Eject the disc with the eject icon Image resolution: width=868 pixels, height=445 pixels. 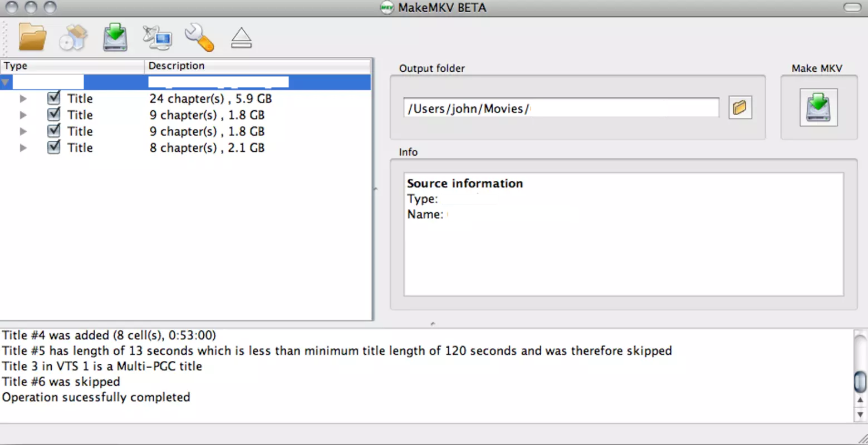coord(241,38)
